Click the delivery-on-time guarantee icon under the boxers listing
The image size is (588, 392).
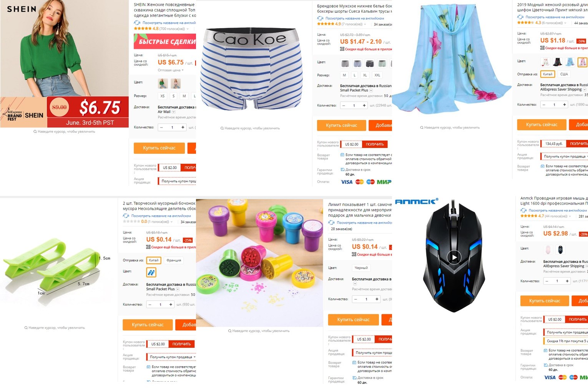342,169
